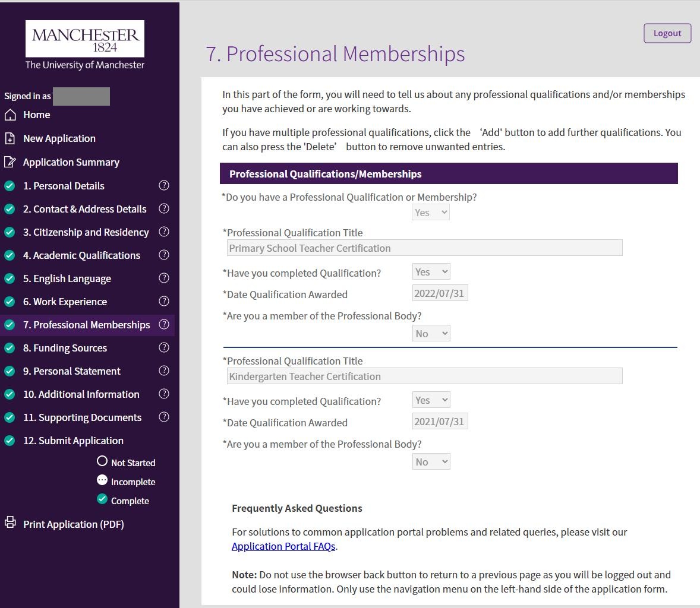Expand completed dropdown for Primary School certification

[x=431, y=272]
